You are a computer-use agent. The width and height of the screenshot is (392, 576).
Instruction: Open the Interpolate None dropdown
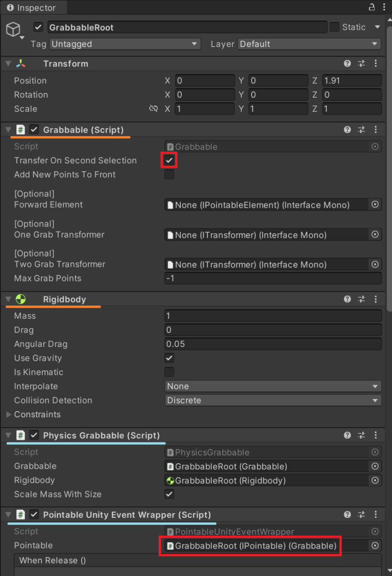click(273, 386)
